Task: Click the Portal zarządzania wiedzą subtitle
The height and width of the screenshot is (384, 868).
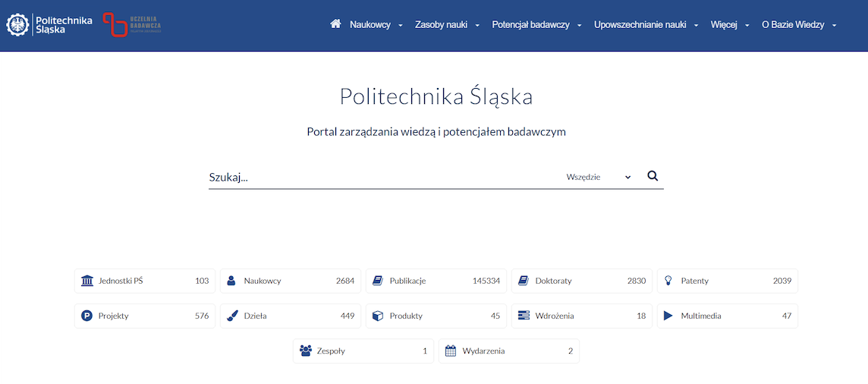Action: pos(436,133)
